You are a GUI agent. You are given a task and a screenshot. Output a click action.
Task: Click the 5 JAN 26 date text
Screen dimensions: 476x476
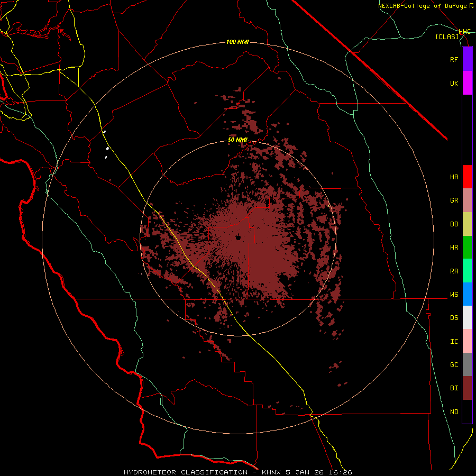click(x=305, y=472)
